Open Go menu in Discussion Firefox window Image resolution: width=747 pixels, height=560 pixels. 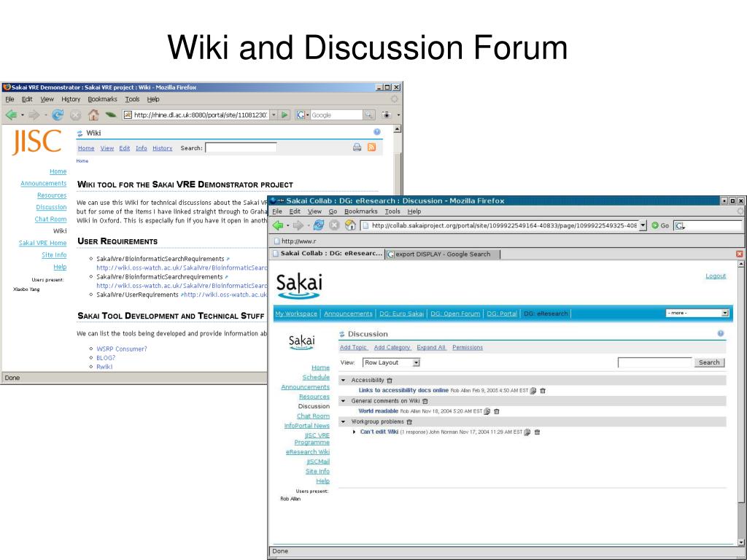coord(333,211)
